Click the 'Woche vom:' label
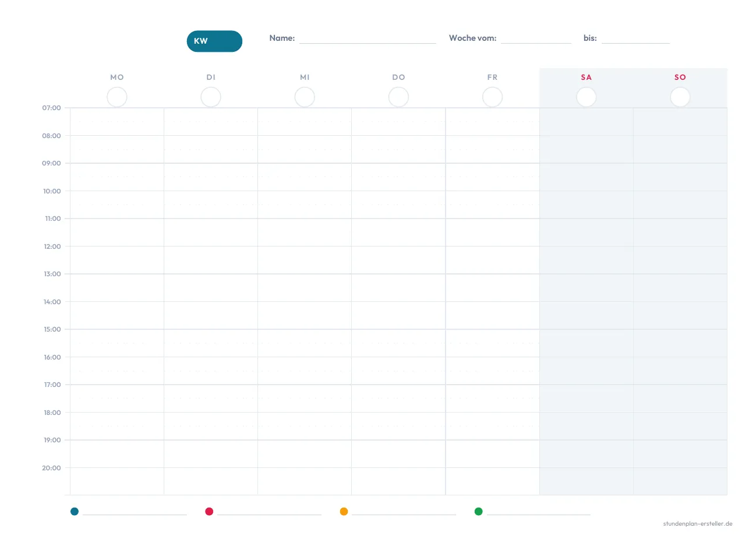 pos(472,38)
